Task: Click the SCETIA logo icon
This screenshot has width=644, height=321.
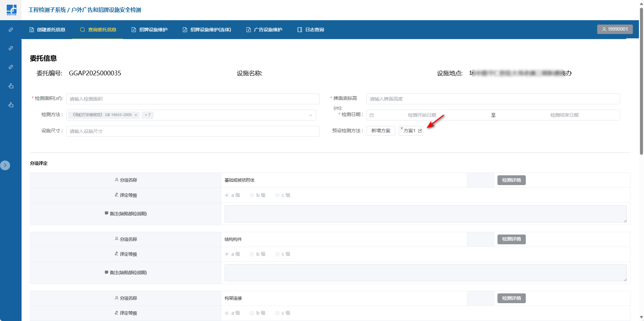Action: 11,10
